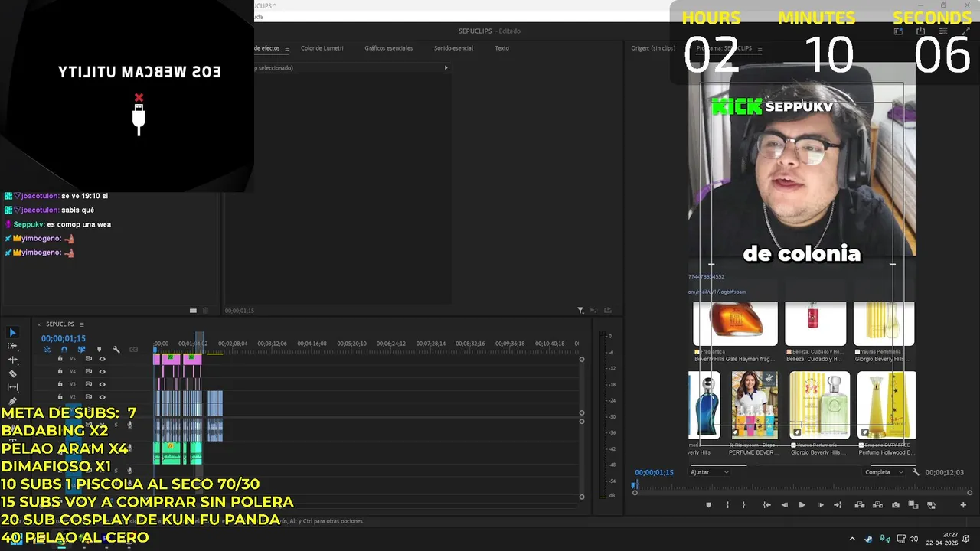980x551 pixels.
Task: Click the timeline playhead timecode 00;00;01;15
Action: (x=64, y=338)
